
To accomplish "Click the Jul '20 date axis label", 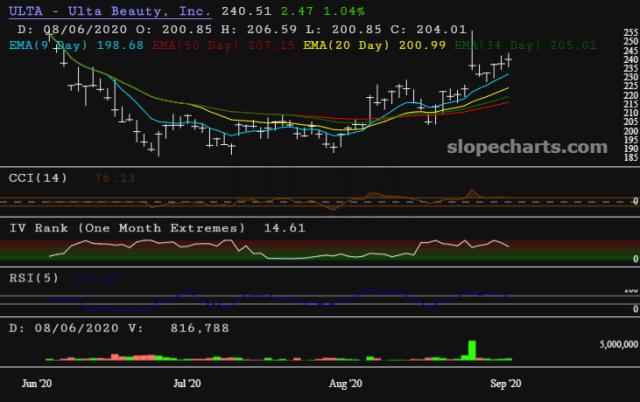I will pos(187,382).
